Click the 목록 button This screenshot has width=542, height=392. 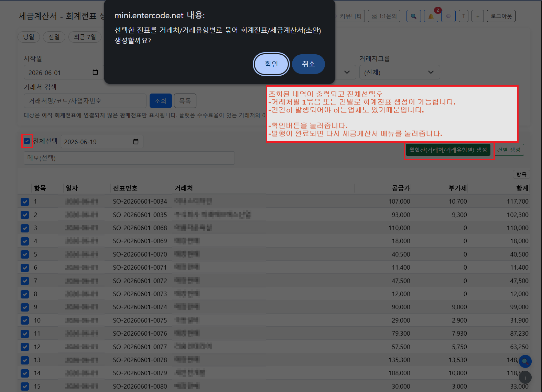pyautogui.click(x=185, y=101)
